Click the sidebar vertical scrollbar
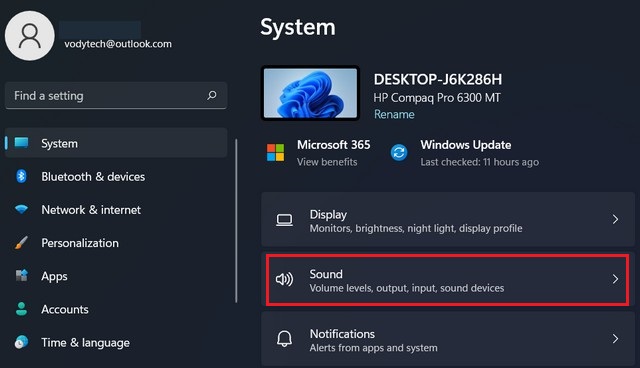This screenshot has width=640, height=368. pyautogui.click(x=236, y=221)
